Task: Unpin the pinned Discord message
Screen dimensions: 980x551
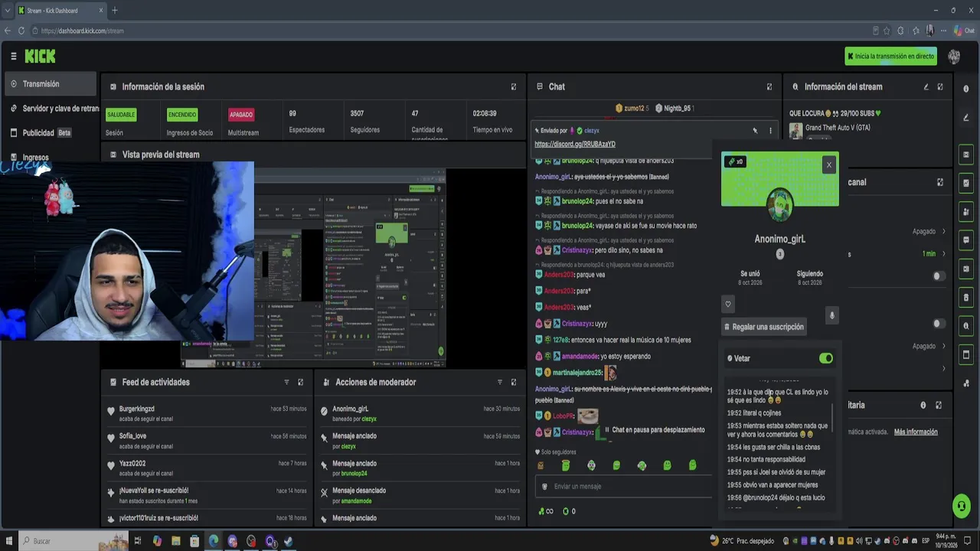Action: pos(755,131)
